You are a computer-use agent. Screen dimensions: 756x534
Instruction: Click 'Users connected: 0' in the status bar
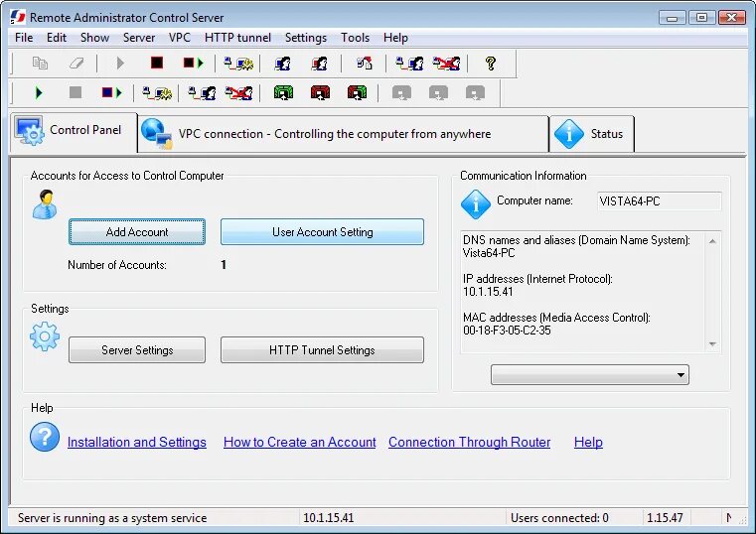pyautogui.click(x=559, y=518)
